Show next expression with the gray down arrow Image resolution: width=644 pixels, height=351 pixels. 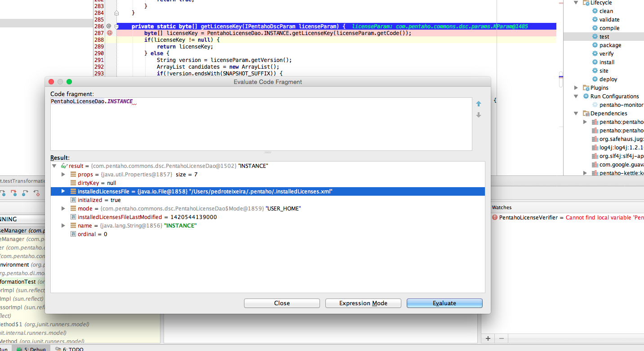pyautogui.click(x=479, y=115)
